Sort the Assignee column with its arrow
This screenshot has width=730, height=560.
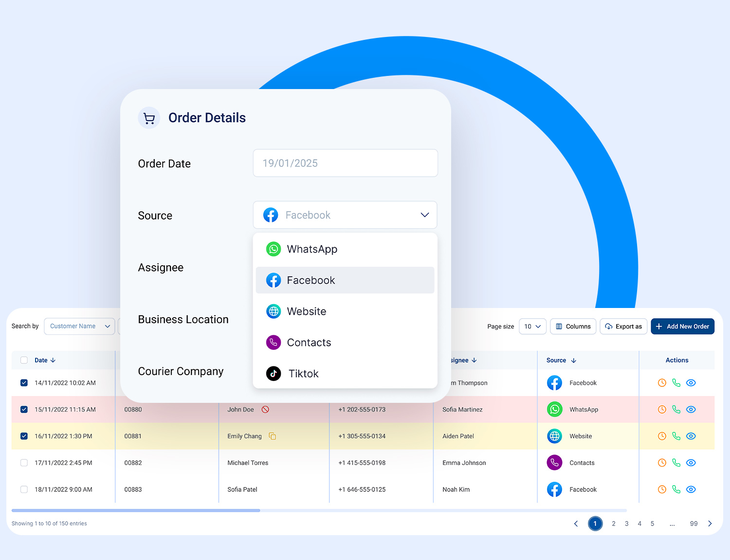point(474,361)
